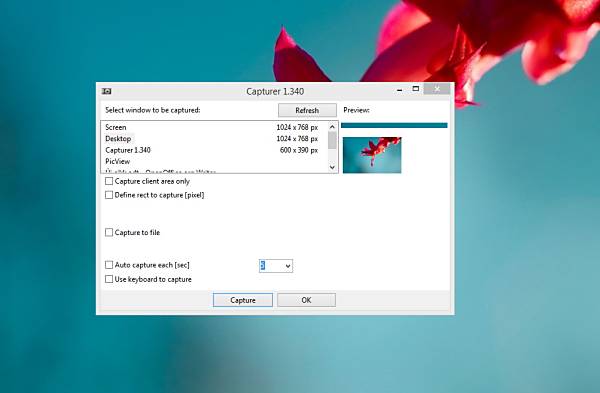Screen dimensions: 600x393
Task: Minimize the Capturer window
Action: [399, 90]
